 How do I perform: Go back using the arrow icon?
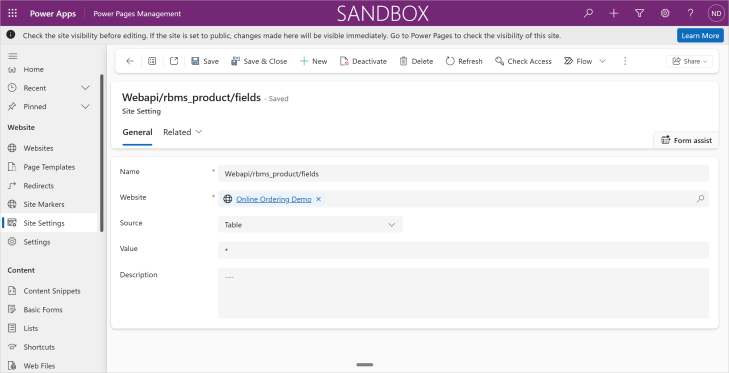coord(130,61)
